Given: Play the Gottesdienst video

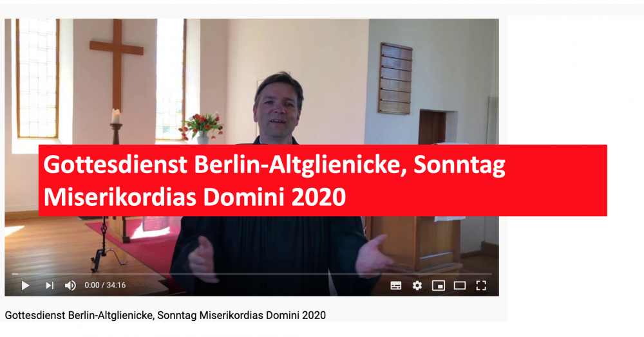Looking at the screenshot, I should (x=26, y=286).
